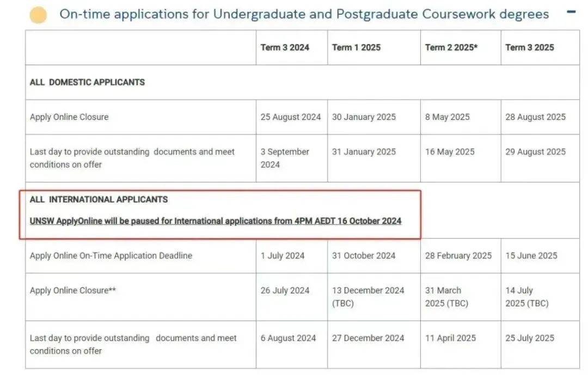The width and height of the screenshot is (588, 379).
Task: Click the ALL DOMESTIC APPLICANTS row label
Action: pos(87,82)
